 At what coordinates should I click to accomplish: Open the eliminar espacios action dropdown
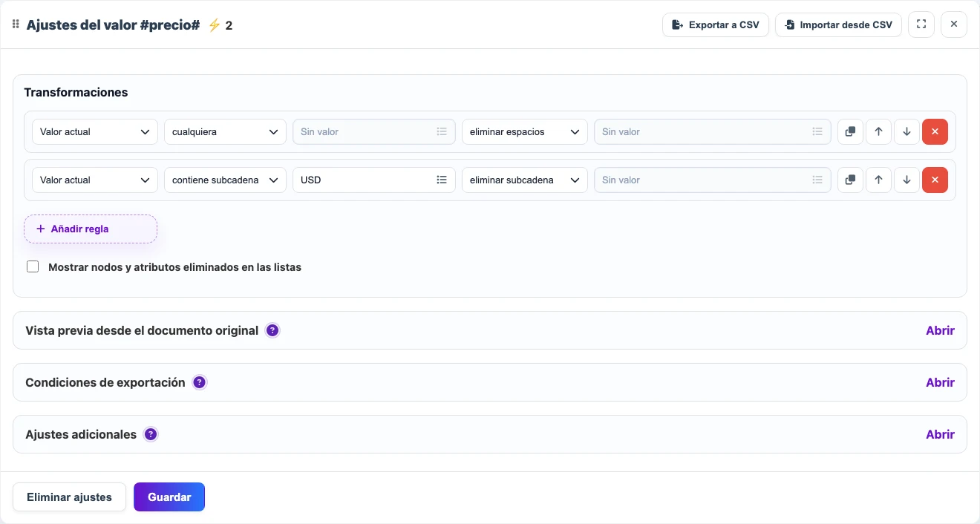[x=525, y=131]
